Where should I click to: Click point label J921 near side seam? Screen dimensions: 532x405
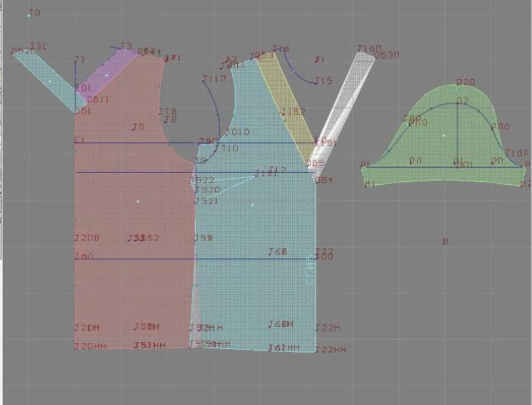(206, 201)
